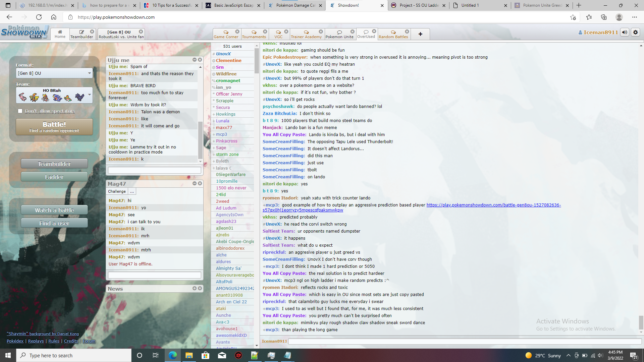Close the Random Battles room tab
Screen dimensions: 644x362
coord(407,32)
